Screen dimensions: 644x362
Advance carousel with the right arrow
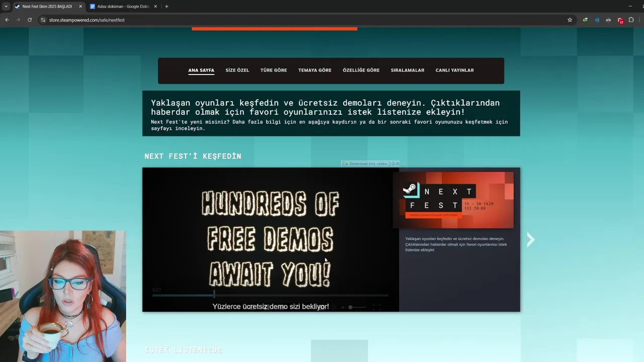[x=531, y=240]
